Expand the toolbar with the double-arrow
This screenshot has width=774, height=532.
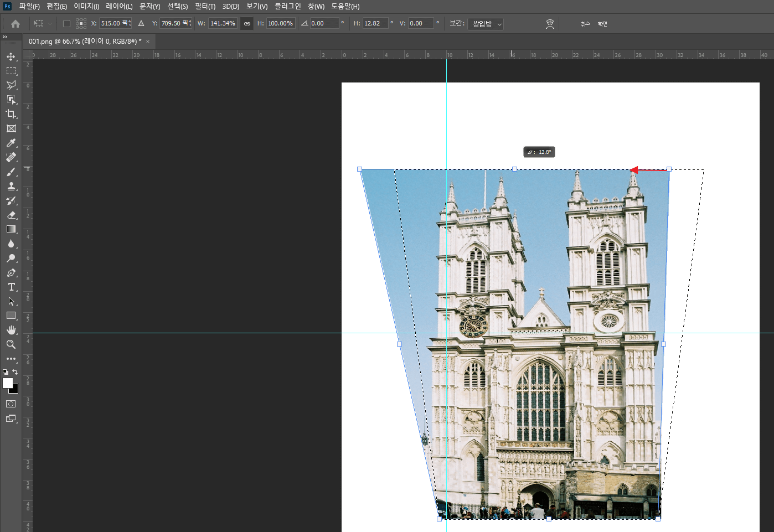pyautogui.click(x=5, y=37)
